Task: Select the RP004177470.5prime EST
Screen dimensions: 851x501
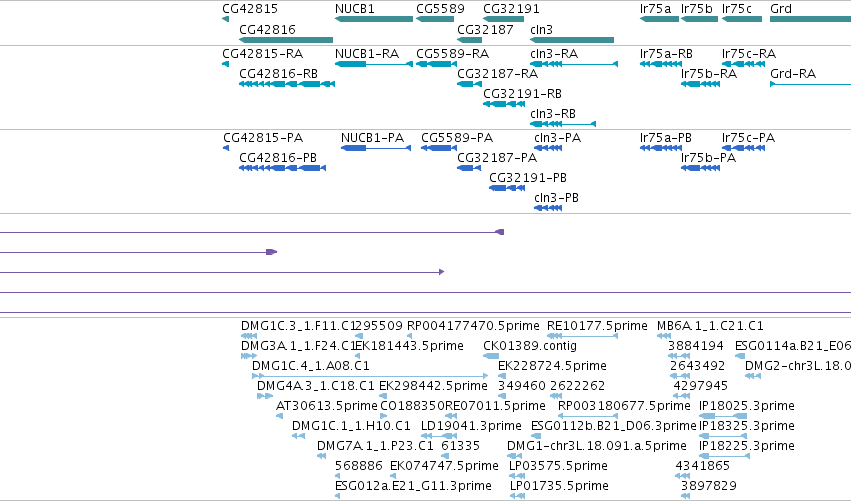Action: 409,336
